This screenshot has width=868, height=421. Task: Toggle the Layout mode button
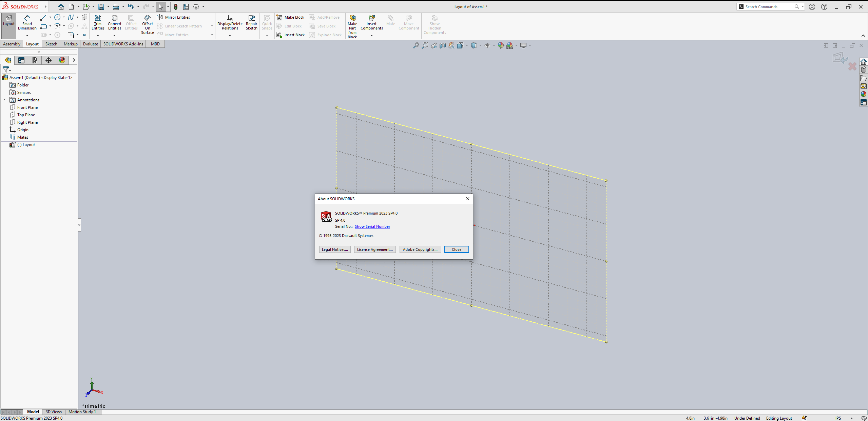(9, 26)
